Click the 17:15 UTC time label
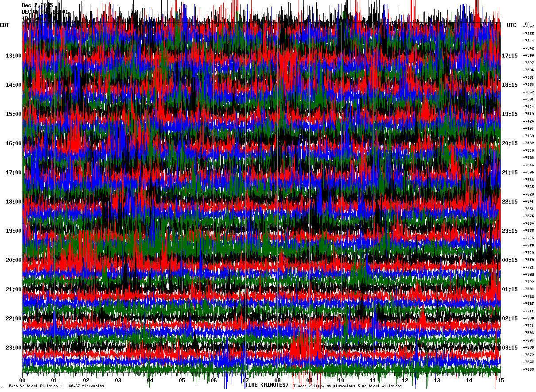This screenshot has width=536, height=392. point(510,56)
